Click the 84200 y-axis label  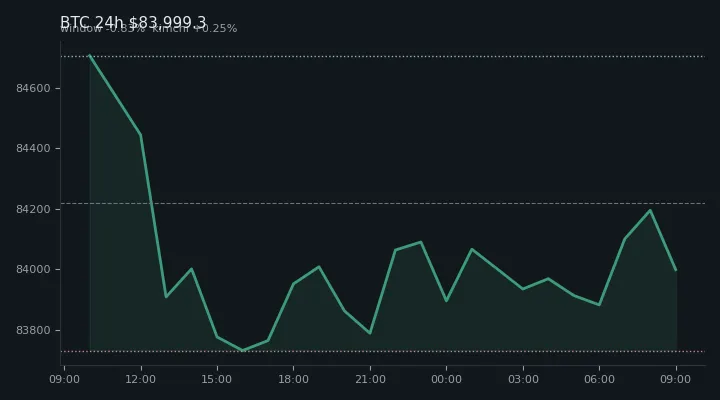(33, 209)
